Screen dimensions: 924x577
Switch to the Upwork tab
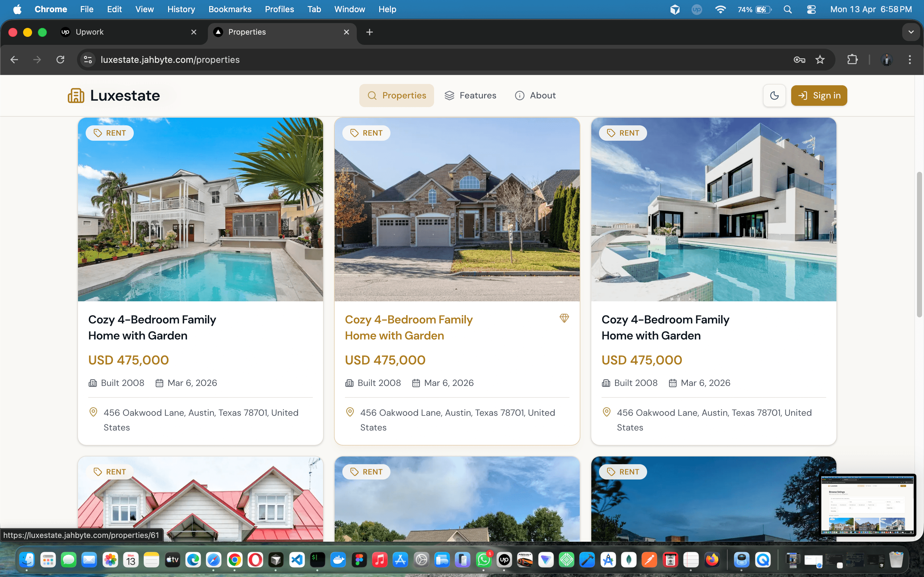tap(90, 32)
